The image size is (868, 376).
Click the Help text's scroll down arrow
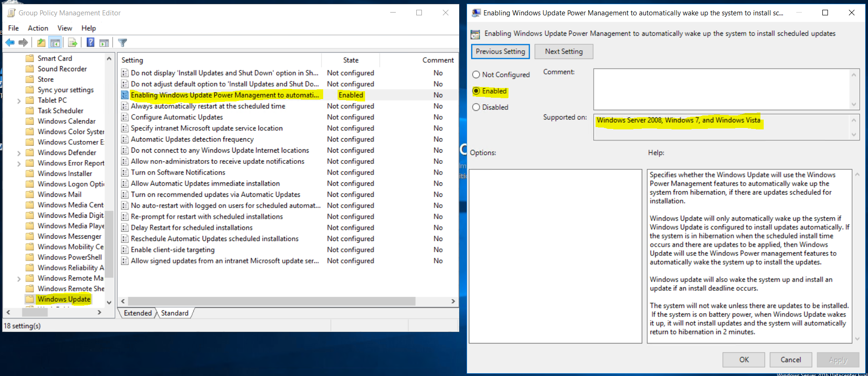click(x=857, y=339)
